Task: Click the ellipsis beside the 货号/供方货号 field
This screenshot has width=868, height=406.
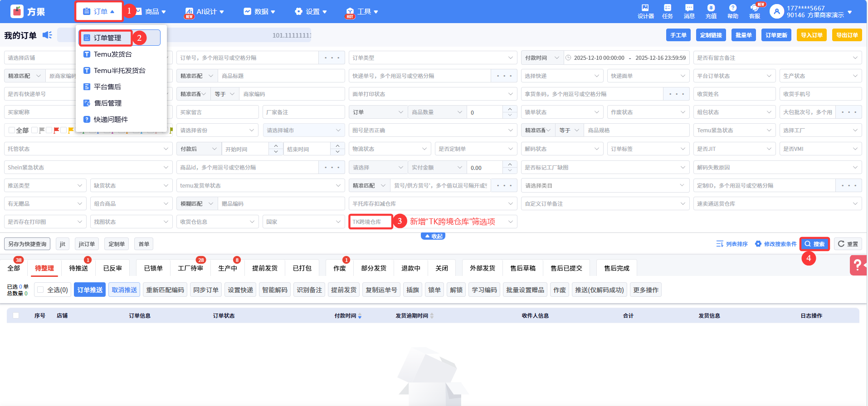Action: click(504, 185)
